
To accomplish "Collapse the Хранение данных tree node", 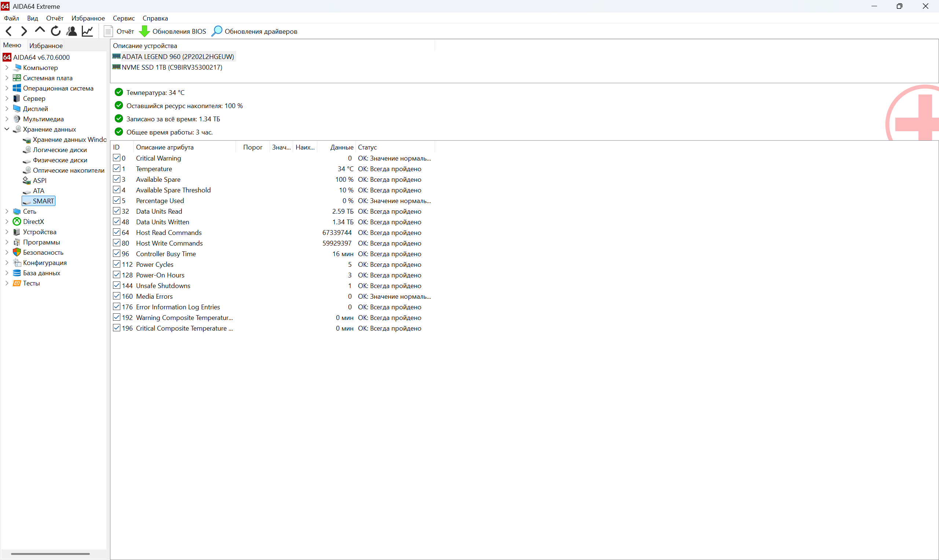I will [x=6, y=129].
